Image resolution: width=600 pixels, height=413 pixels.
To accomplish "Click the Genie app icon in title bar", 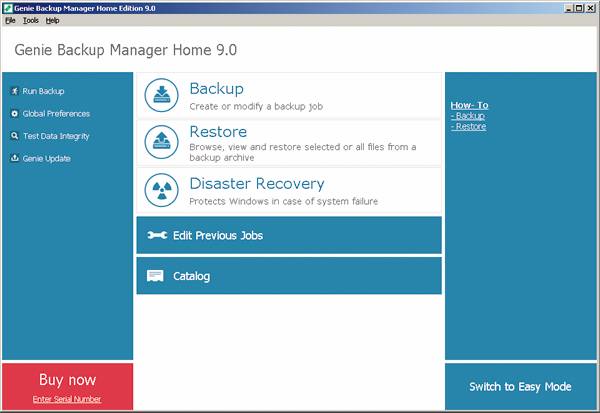I will pos(7,8).
